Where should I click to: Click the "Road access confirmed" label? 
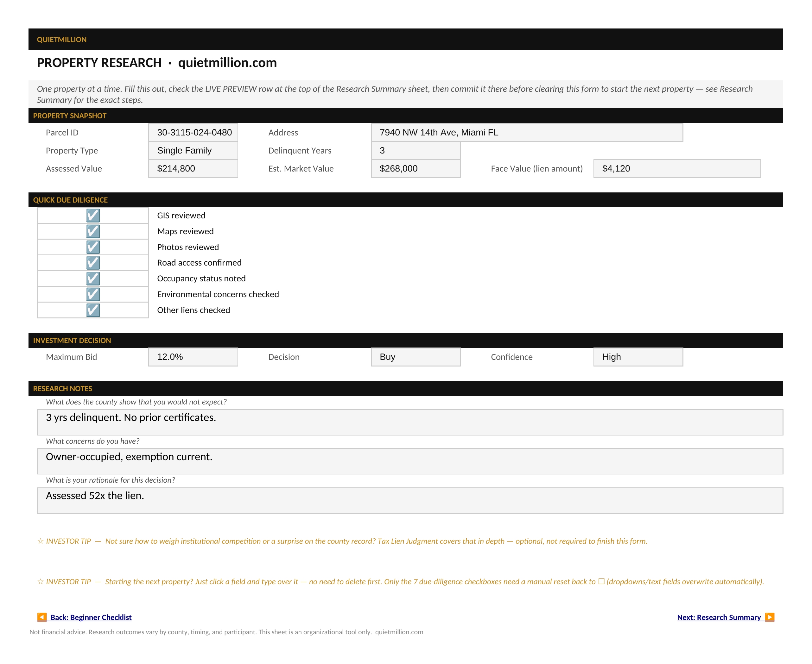coord(200,263)
